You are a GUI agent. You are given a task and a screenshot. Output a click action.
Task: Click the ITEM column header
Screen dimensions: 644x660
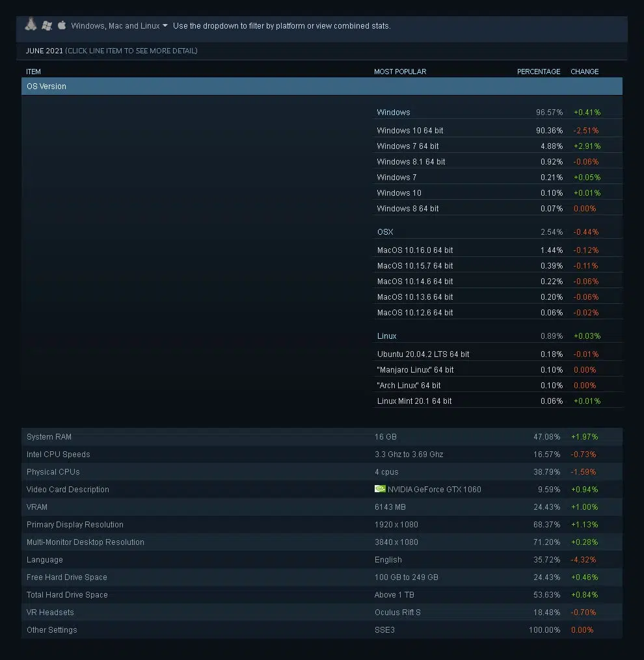(x=33, y=72)
